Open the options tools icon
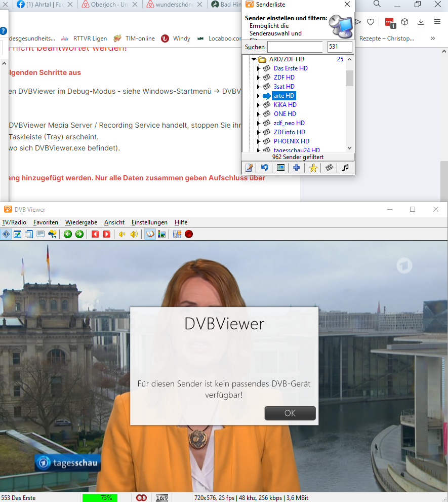The width and height of the screenshot is (448, 502). tap(177, 235)
